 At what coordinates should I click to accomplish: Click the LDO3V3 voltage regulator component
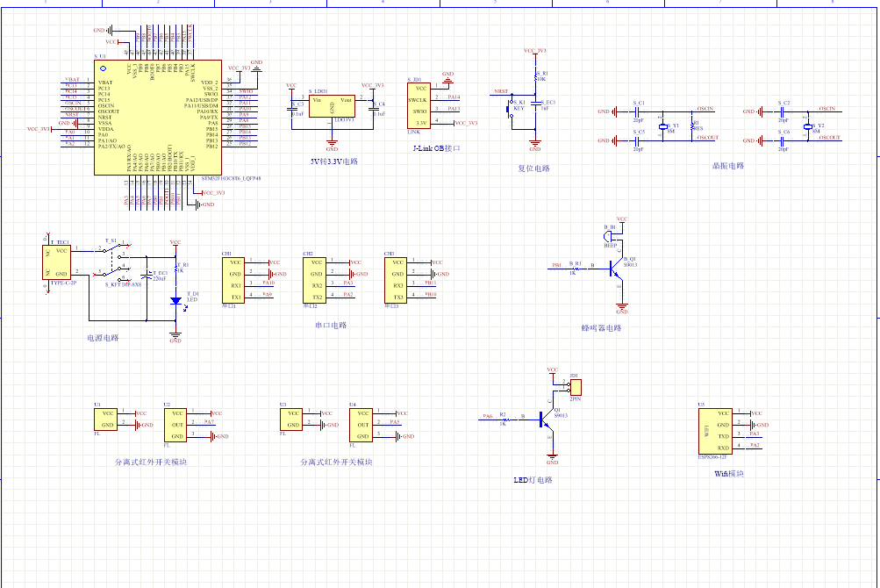[332, 107]
